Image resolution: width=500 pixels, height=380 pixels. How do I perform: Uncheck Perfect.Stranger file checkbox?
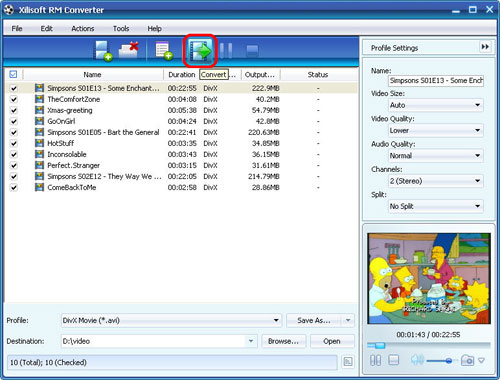coord(13,165)
